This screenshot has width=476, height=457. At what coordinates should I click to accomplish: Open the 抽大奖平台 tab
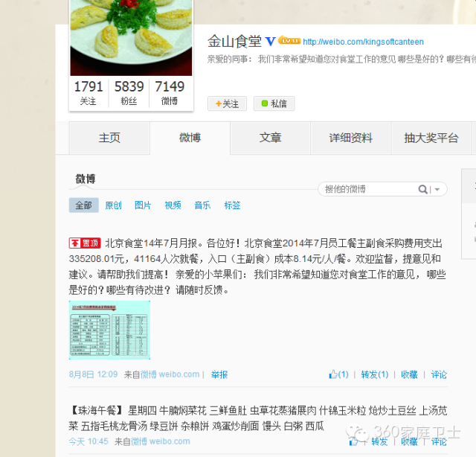click(431, 138)
